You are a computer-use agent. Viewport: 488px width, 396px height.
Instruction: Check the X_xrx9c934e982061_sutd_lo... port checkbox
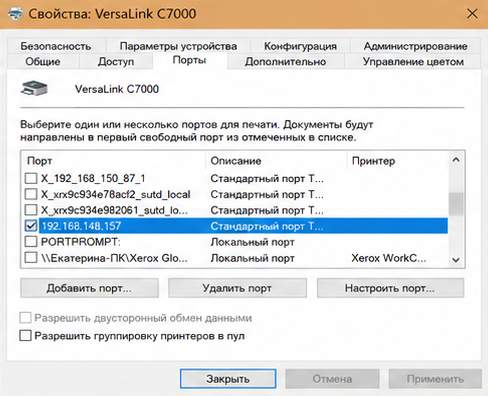tap(31, 210)
